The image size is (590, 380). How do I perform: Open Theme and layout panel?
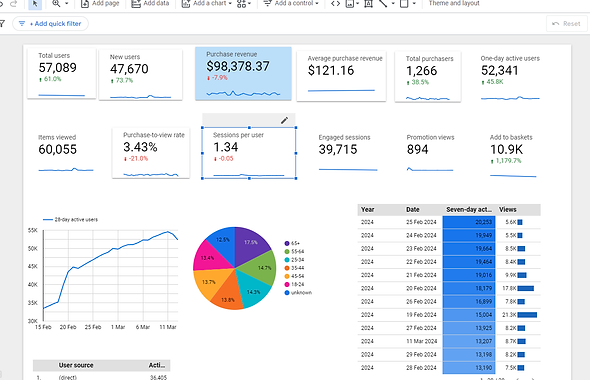coord(454,3)
